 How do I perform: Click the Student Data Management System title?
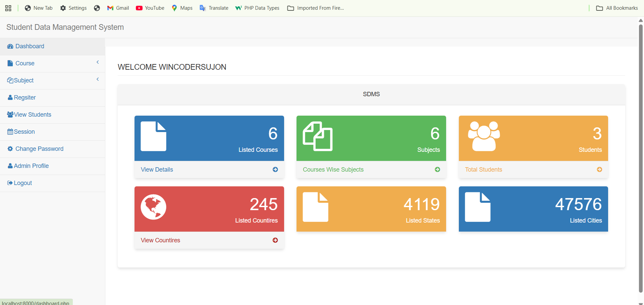tap(65, 27)
